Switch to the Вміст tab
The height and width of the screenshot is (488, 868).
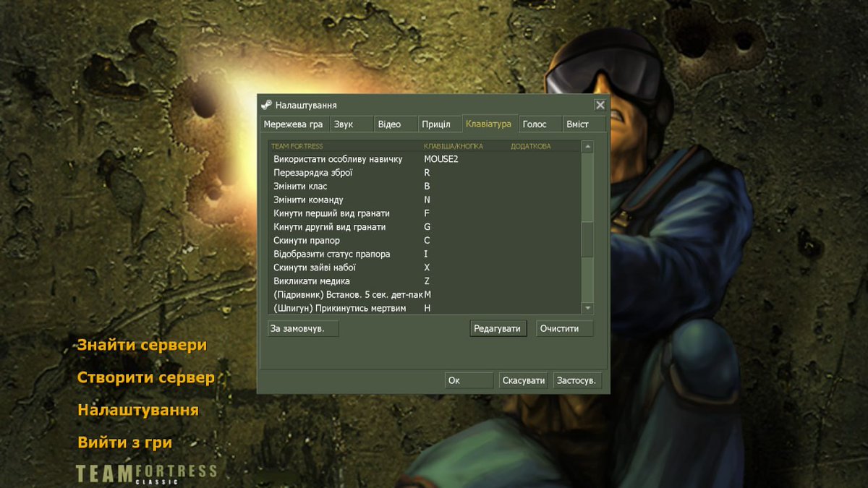pyautogui.click(x=584, y=124)
